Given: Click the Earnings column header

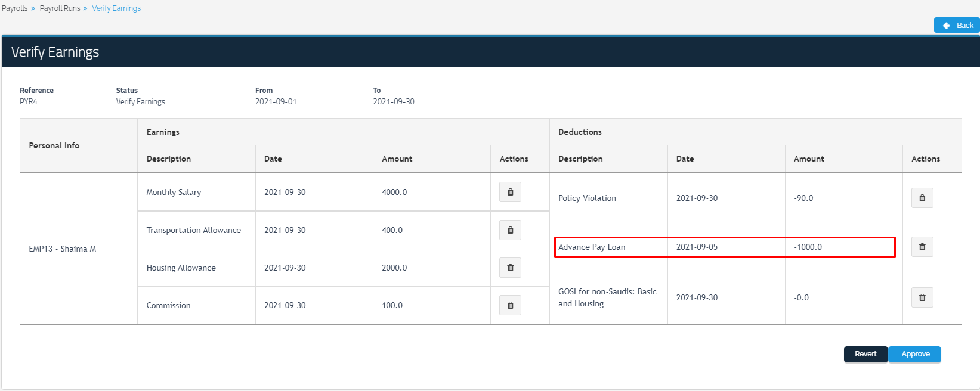Looking at the screenshot, I should click(163, 132).
